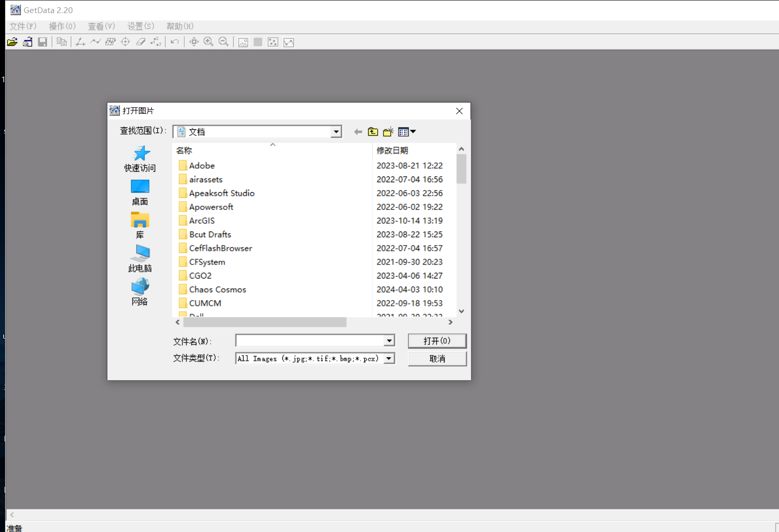Open the 操作(O) menu
Image resolution: width=779 pixels, height=532 pixels.
click(x=62, y=26)
